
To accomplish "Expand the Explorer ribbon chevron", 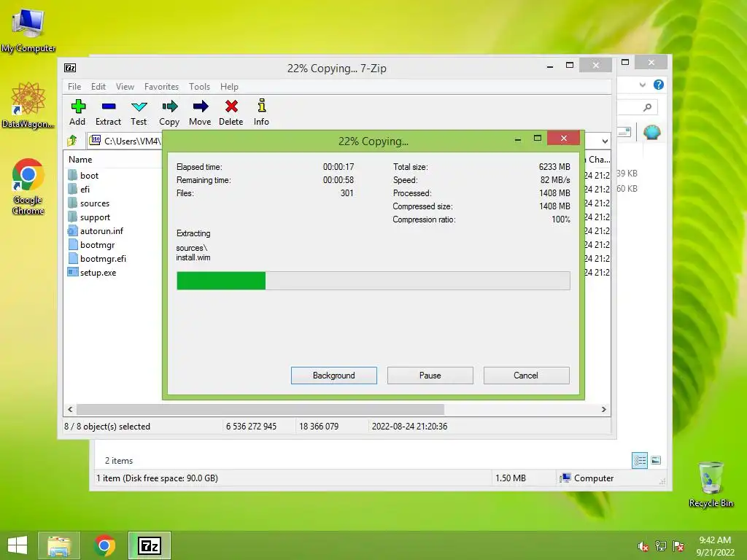I will pyautogui.click(x=642, y=85).
